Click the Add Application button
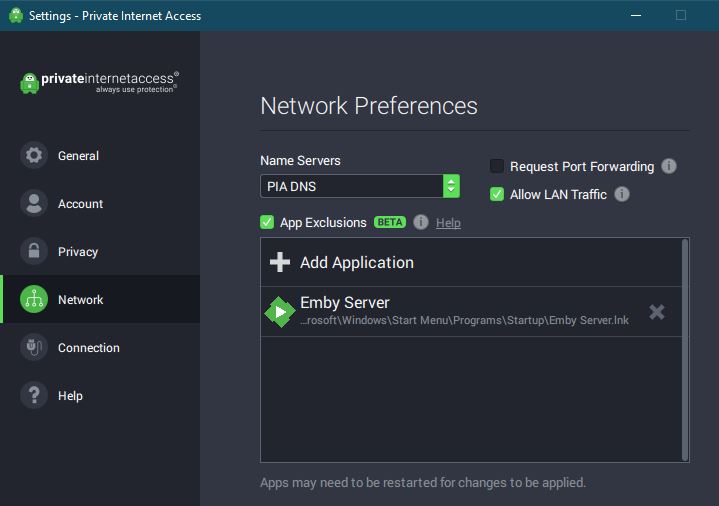 pyautogui.click(x=356, y=262)
